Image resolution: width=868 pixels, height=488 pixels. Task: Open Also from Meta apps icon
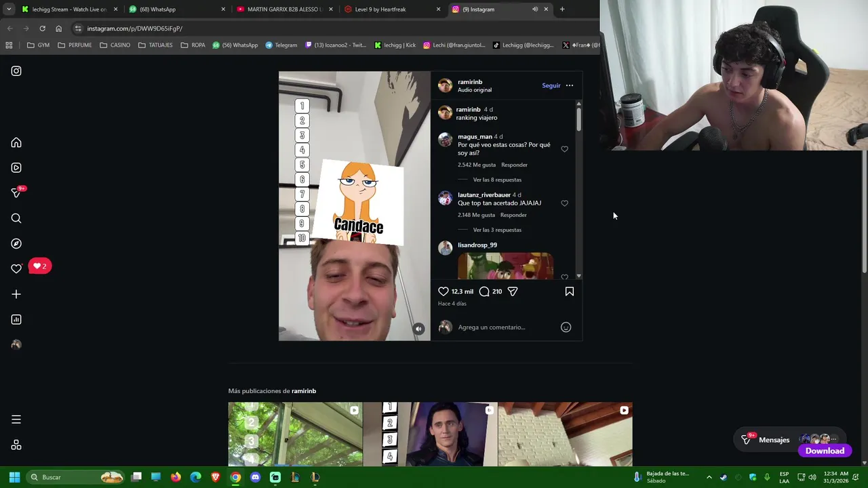point(16,445)
